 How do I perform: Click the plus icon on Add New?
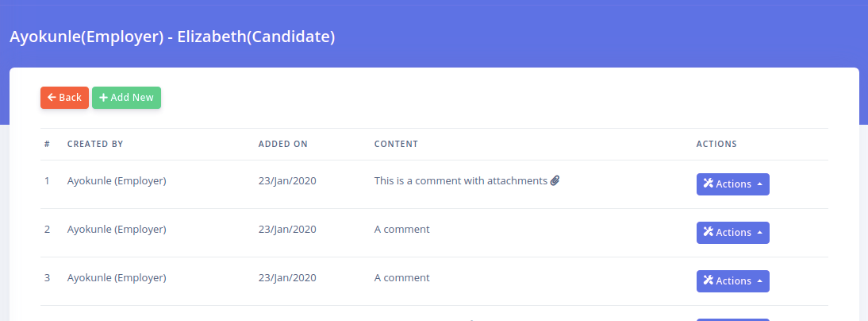click(x=103, y=98)
